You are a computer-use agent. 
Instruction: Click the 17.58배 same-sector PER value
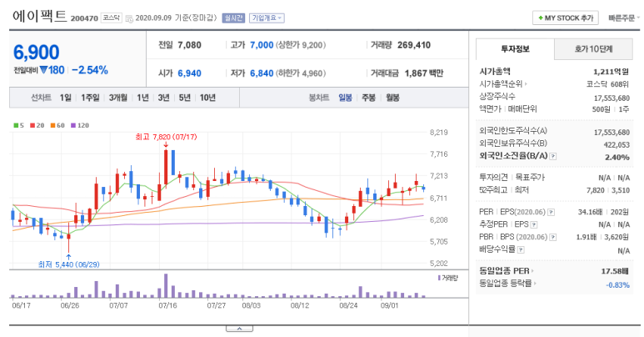tap(615, 271)
